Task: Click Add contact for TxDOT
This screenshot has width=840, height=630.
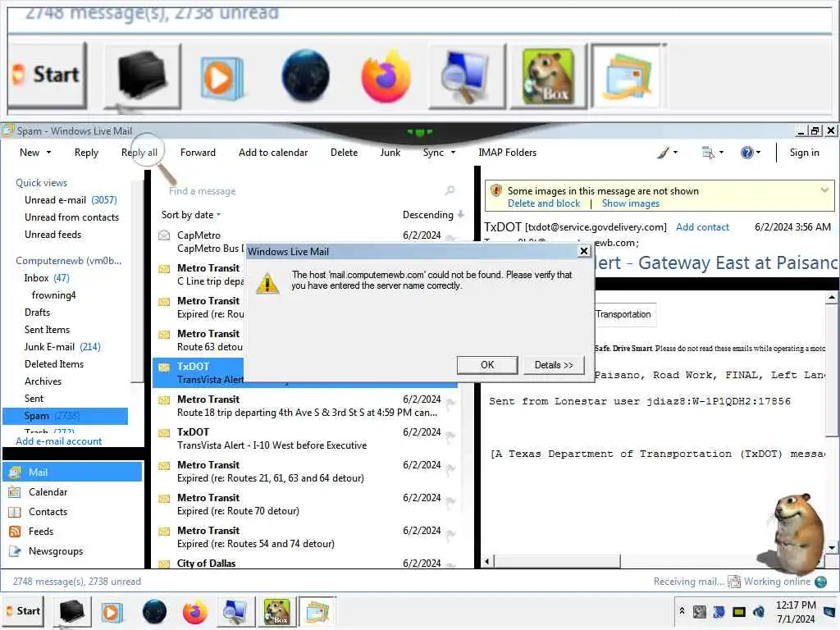Action: click(x=702, y=227)
